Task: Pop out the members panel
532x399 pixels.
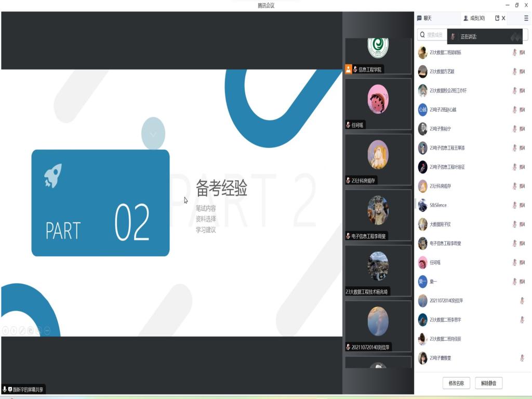Action: (x=497, y=18)
